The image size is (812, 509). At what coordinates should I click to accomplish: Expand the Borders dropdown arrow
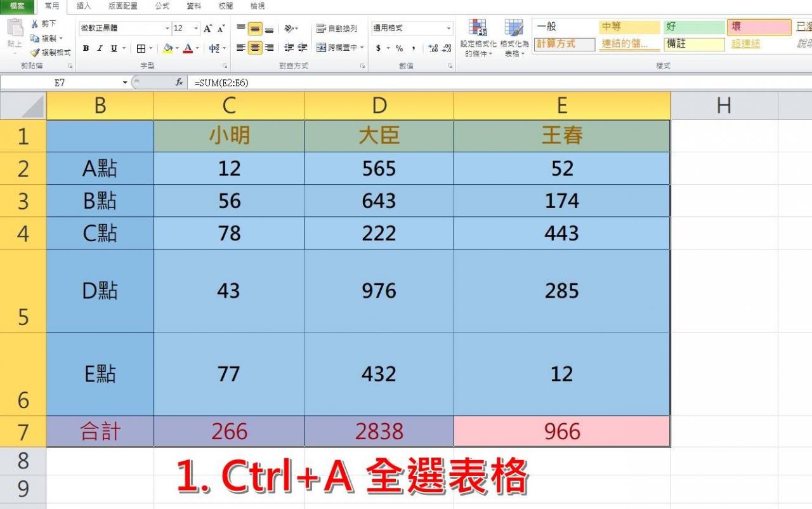pos(151,48)
